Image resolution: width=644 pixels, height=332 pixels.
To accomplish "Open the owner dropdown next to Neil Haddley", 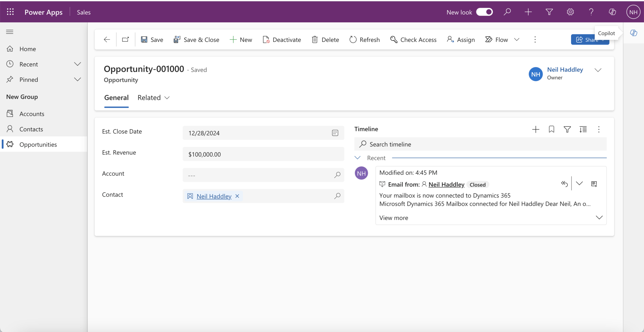I will coord(598,70).
